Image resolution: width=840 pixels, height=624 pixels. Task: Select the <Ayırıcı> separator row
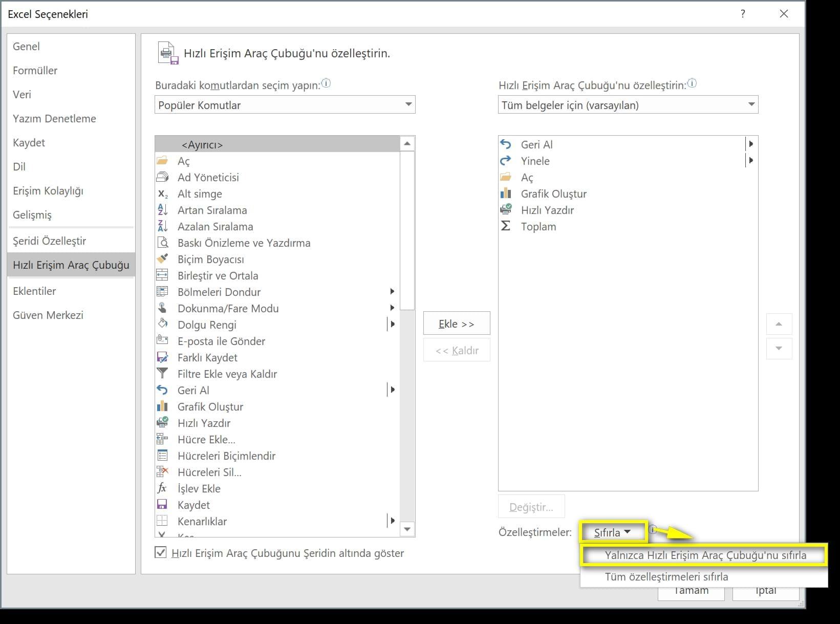[x=277, y=144]
